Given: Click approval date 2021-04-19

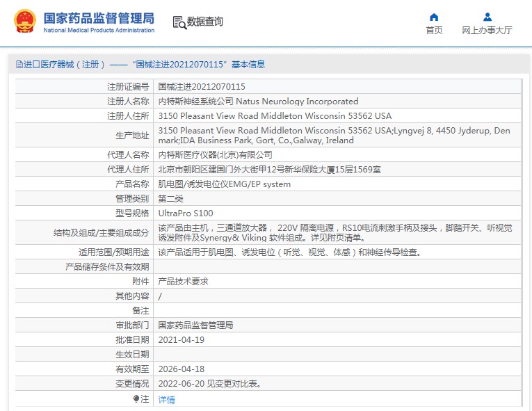Looking at the screenshot, I should coord(182,340).
